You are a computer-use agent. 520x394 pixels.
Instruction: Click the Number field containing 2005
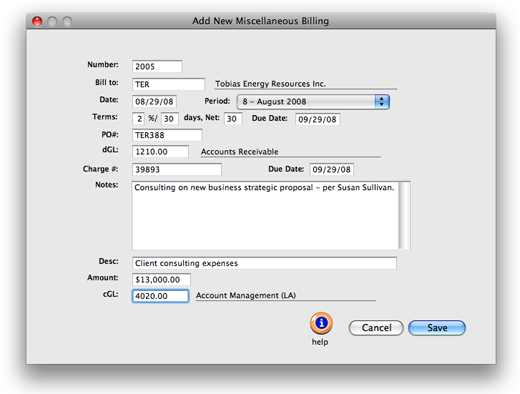tap(157, 66)
